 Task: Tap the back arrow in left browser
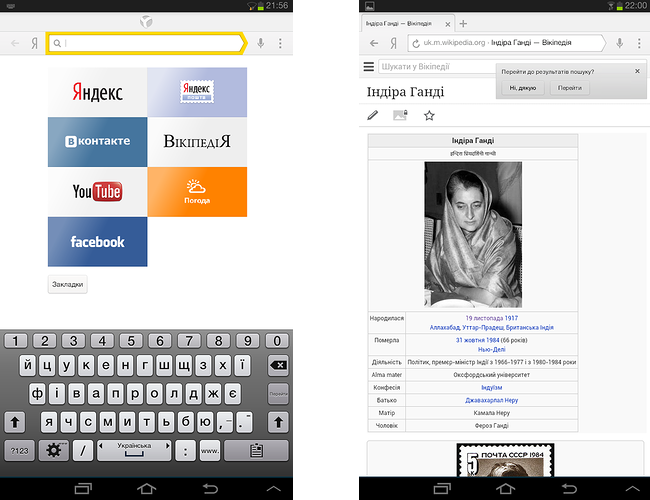[15, 43]
